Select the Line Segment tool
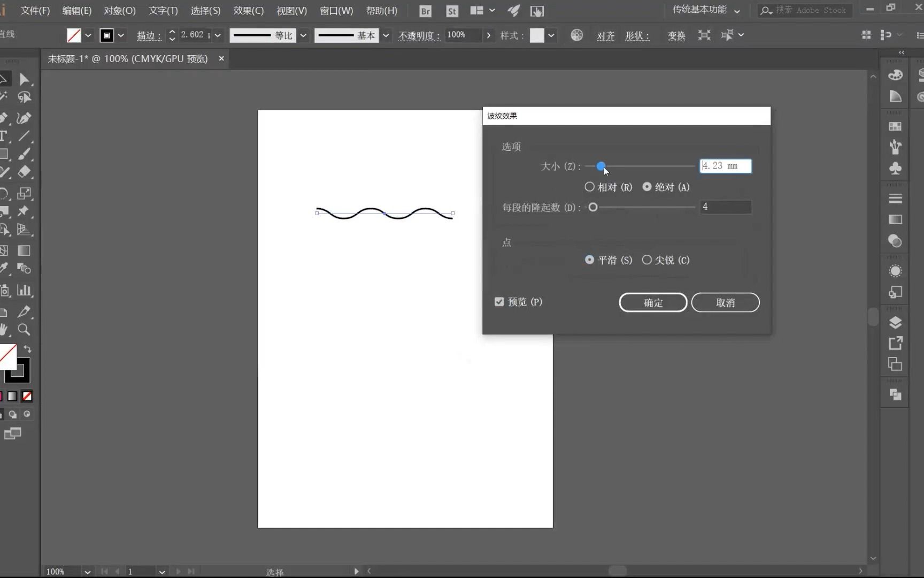The height and width of the screenshot is (578, 924). [x=24, y=136]
